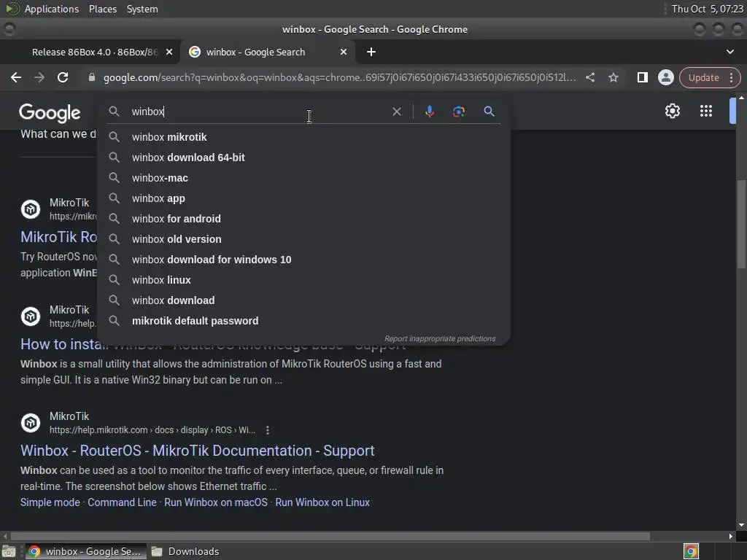The height and width of the screenshot is (560, 747).
Task: Click the vertical scrollbar thumb
Action: pos(741,224)
